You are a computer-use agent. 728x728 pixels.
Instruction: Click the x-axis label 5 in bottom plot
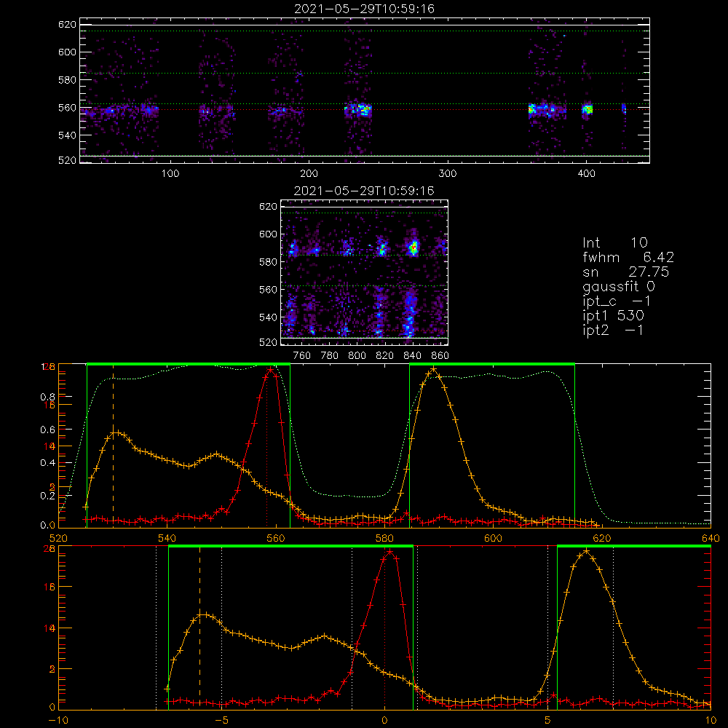tap(548, 721)
